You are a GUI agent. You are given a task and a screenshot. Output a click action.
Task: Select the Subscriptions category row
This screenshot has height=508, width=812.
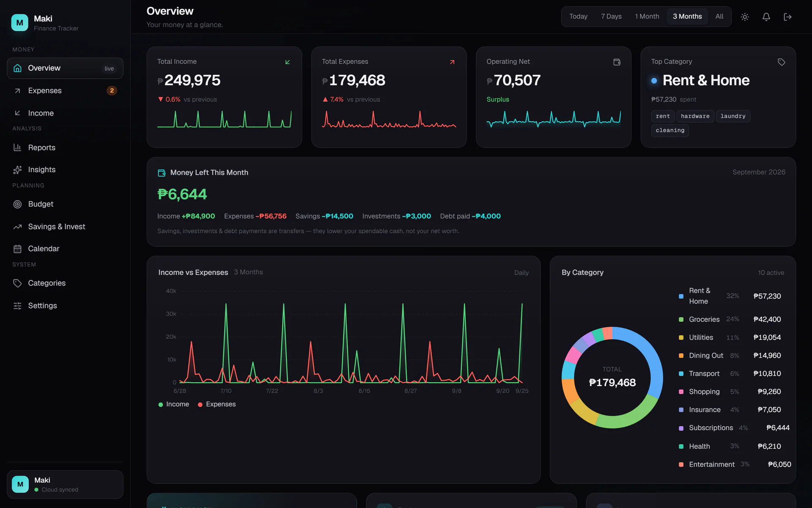[734, 428]
